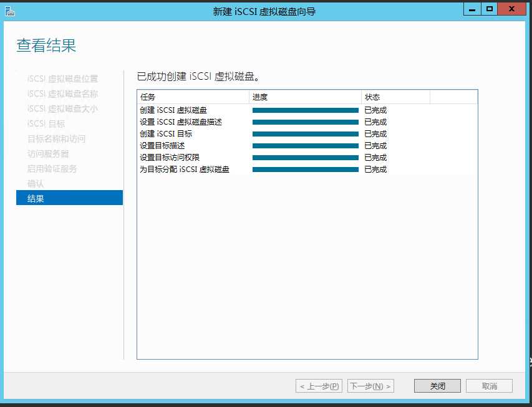
Task: Select the 目标名称和访问 step in the sidebar
Action: 56,139
